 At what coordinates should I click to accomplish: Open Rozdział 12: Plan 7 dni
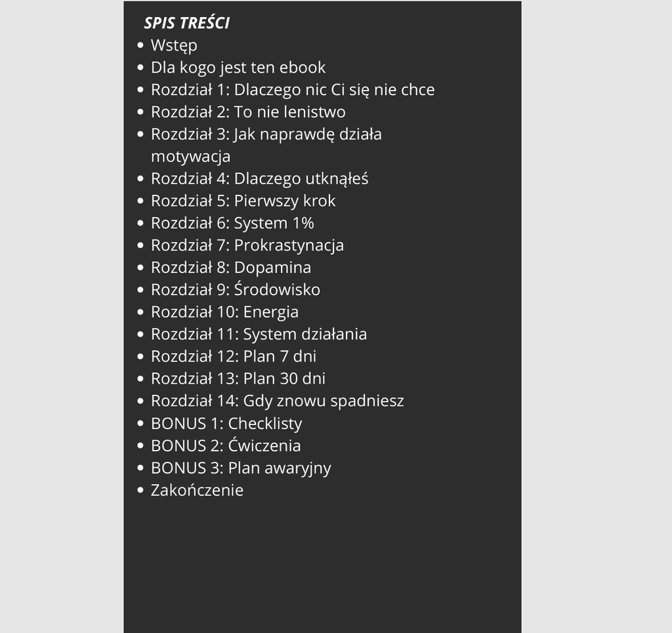(234, 357)
